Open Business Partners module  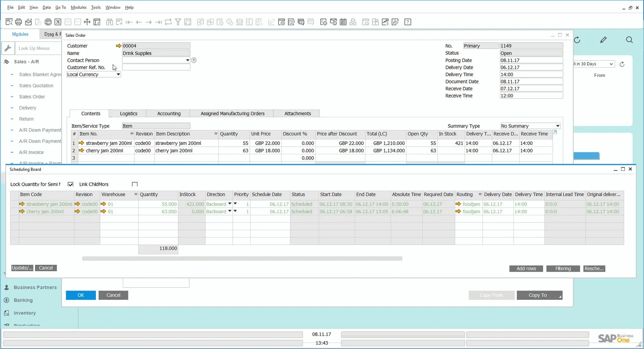point(35,288)
